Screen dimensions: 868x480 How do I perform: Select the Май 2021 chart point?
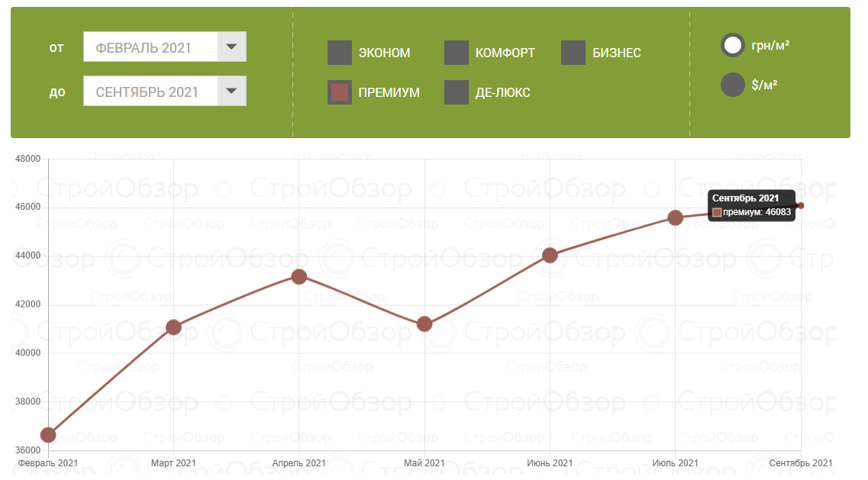(x=424, y=324)
